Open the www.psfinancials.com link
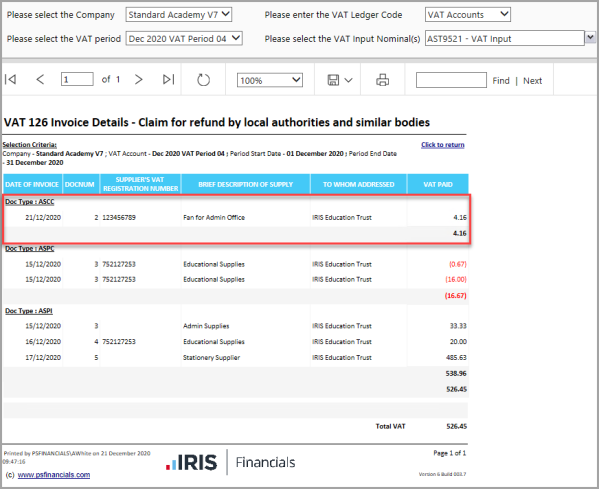The image size is (599, 489). (x=54, y=475)
